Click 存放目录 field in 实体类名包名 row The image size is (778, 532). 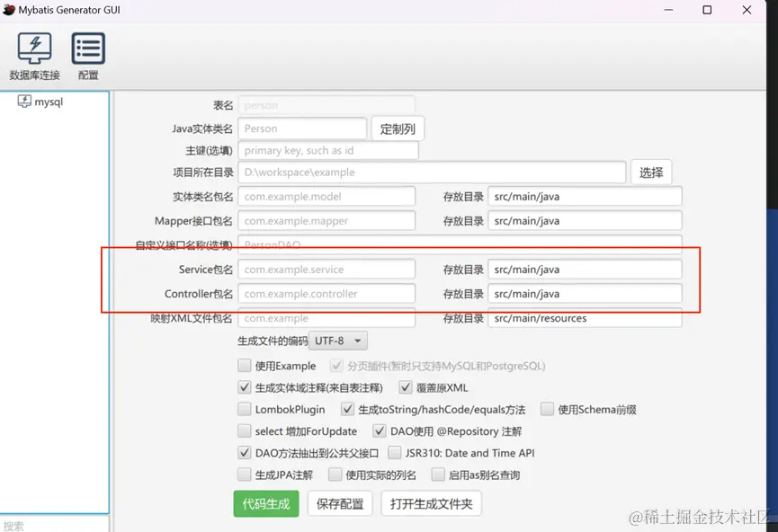(585, 196)
